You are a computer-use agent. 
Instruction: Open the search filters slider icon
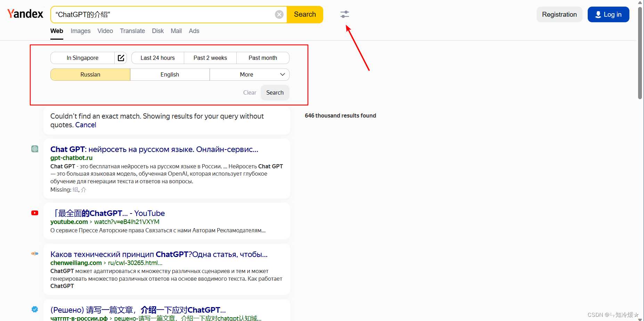(x=344, y=14)
